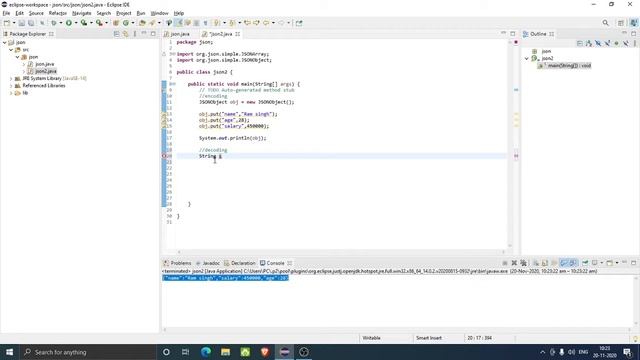Toggle Word Wrap in Console toolbar

click(554, 263)
